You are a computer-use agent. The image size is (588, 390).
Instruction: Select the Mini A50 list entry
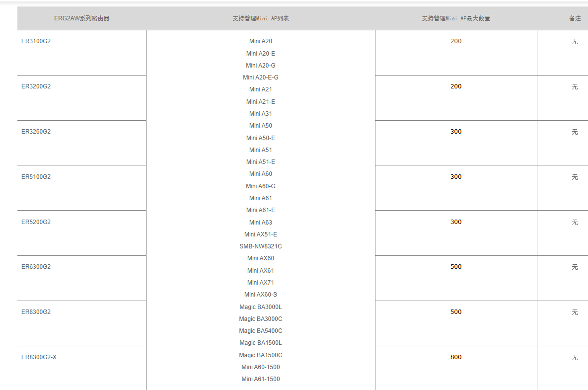pyautogui.click(x=260, y=126)
